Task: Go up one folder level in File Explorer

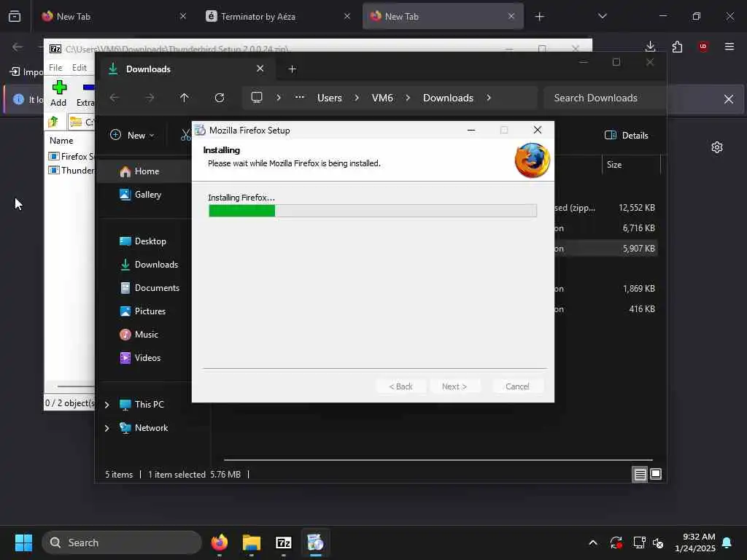Action: (185, 98)
